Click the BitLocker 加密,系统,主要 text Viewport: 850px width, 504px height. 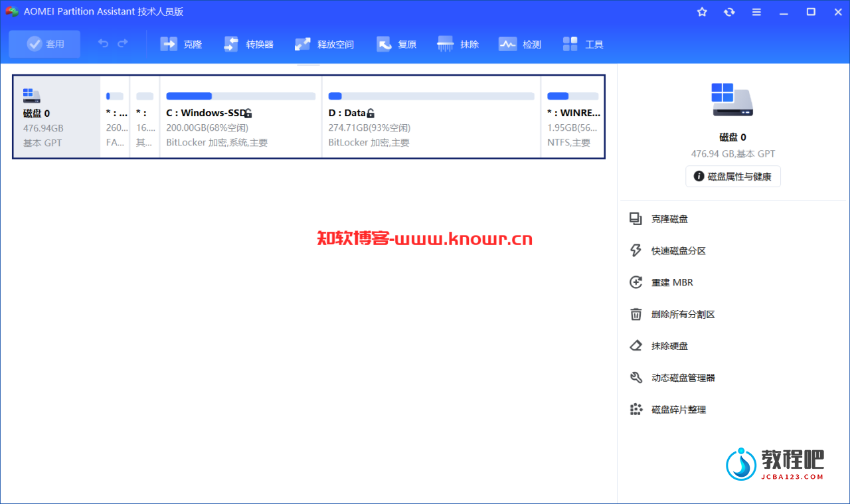click(217, 143)
